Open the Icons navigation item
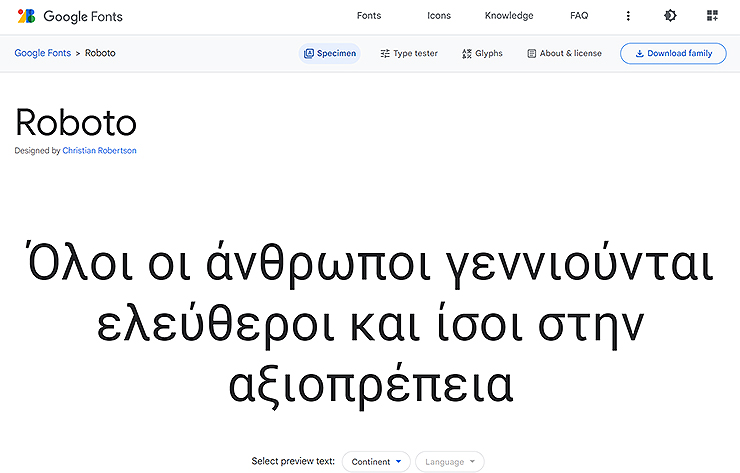 tap(439, 16)
